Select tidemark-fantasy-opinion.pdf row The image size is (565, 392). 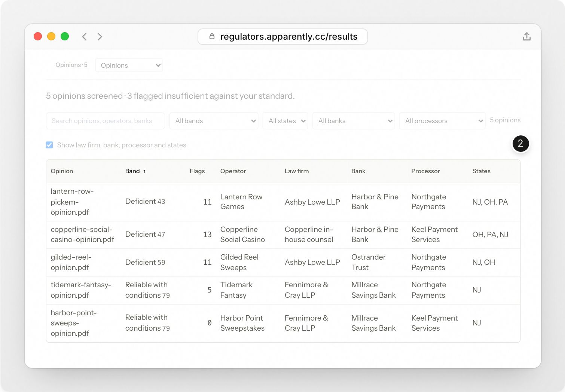tap(283, 290)
